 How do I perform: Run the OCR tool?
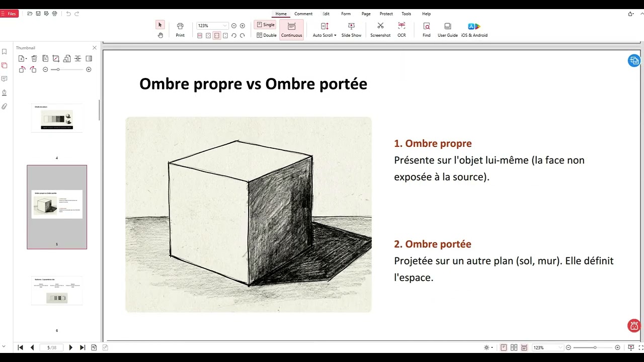pyautogui.click(x=401, y=30)
